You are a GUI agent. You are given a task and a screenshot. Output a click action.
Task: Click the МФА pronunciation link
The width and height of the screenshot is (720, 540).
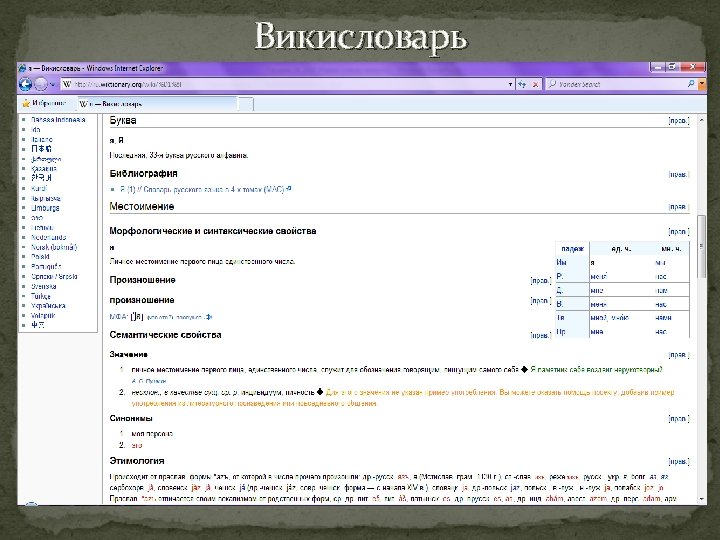pyautogui.click(x=117, y=317)
